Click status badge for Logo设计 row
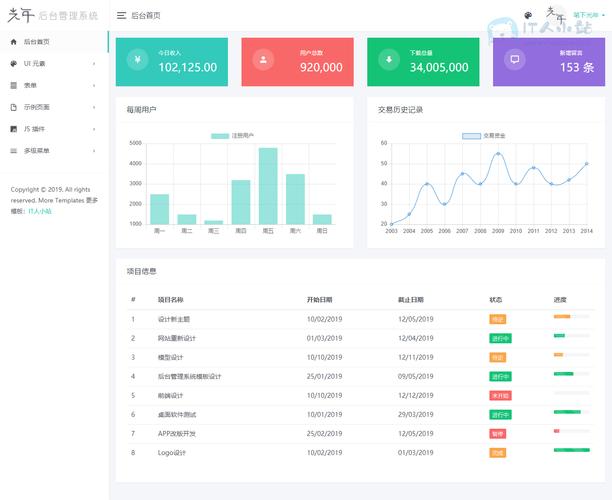The height and width of the screenshot is (500, 612). click(x=498, y=453)
